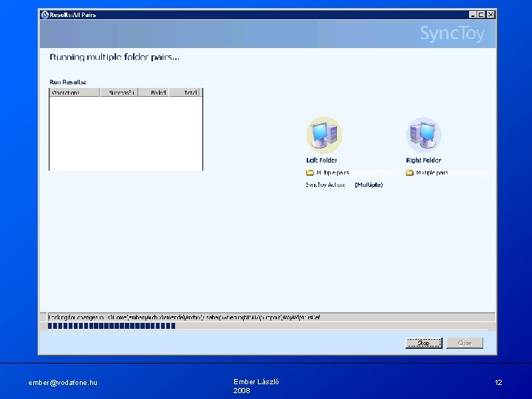Click the folder icon under Right Folder
The width and height of the screenshot is (532, 399).
point(409,173)
